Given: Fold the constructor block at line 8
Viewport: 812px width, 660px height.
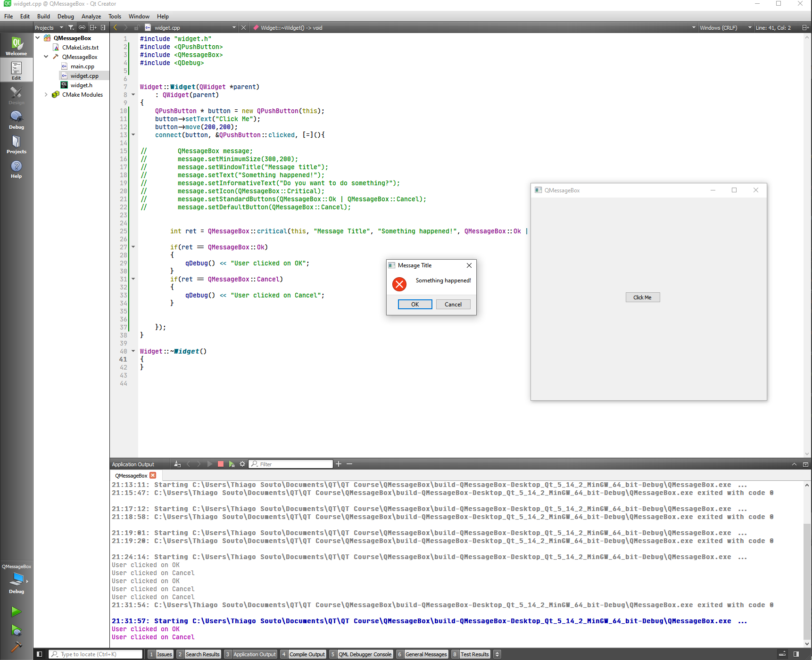Looking at the screenshot, I should [x=133, y=95].
